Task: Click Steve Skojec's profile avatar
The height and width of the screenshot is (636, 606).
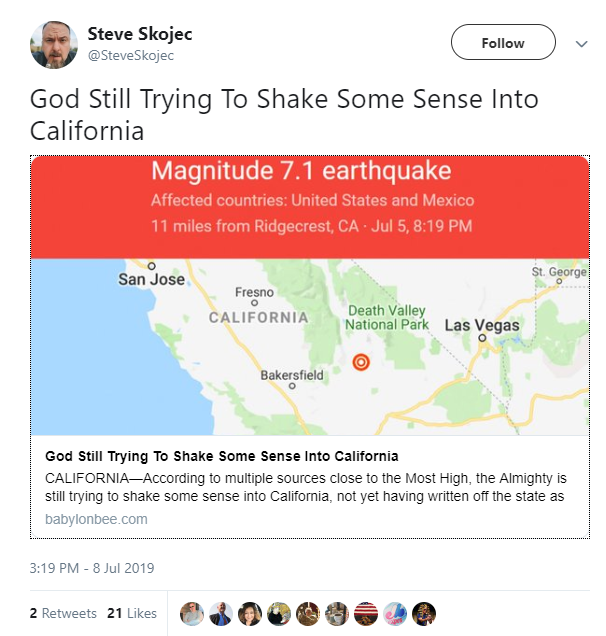Action: [54, 44]
